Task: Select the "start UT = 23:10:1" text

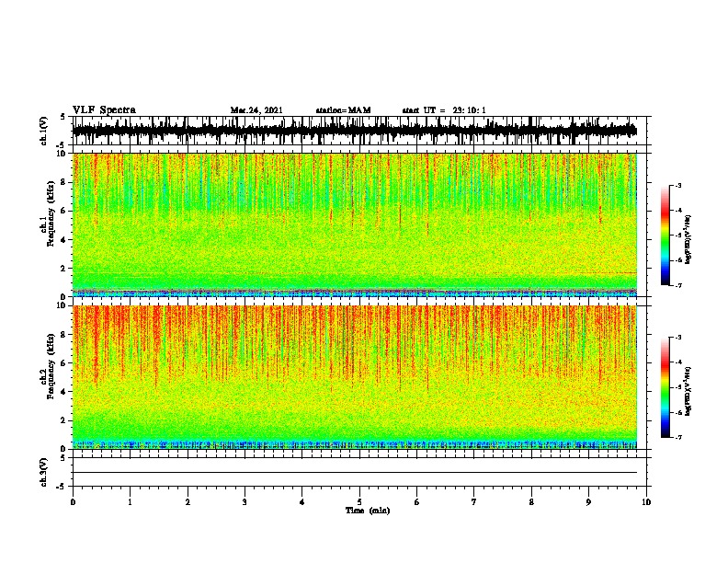Action: click(x=444, y=110)
